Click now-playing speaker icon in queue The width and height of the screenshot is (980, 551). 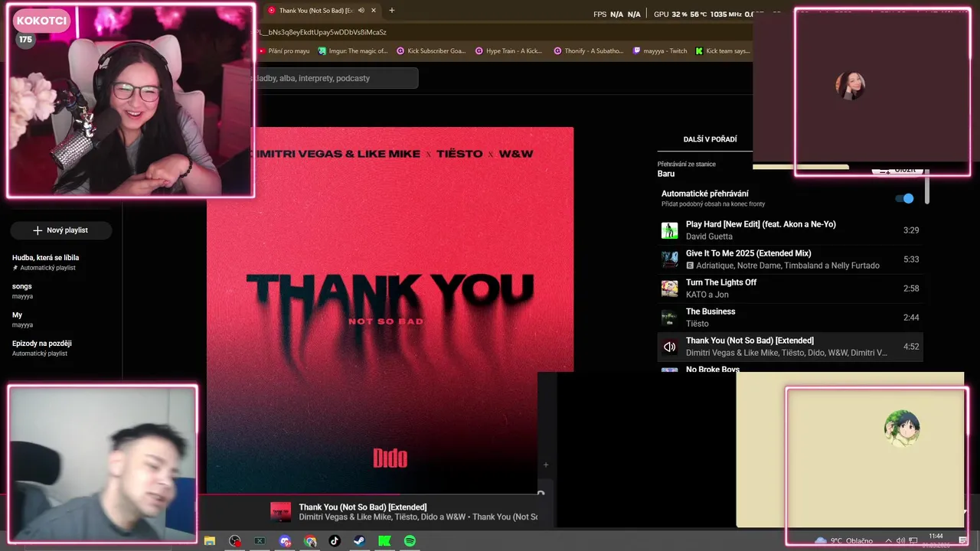669,347
